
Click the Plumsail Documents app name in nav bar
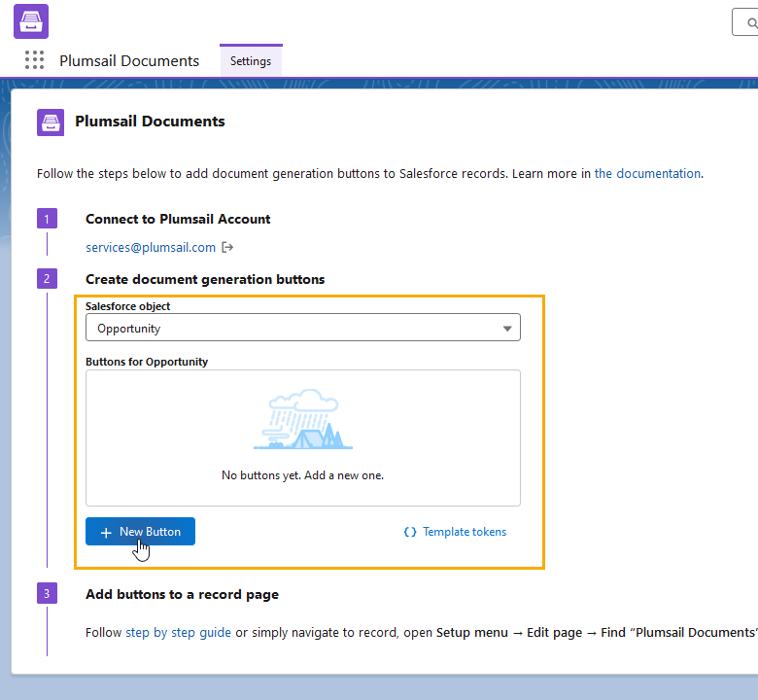(x=129, y=61)
